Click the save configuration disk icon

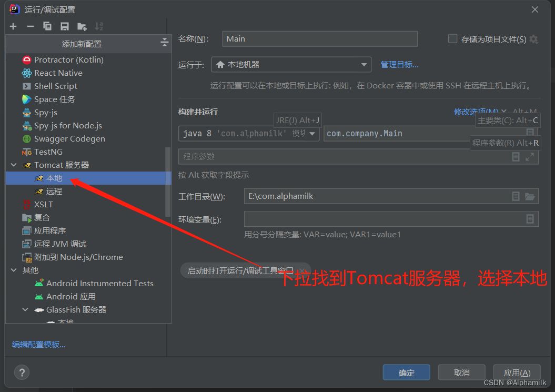point(64,26)
